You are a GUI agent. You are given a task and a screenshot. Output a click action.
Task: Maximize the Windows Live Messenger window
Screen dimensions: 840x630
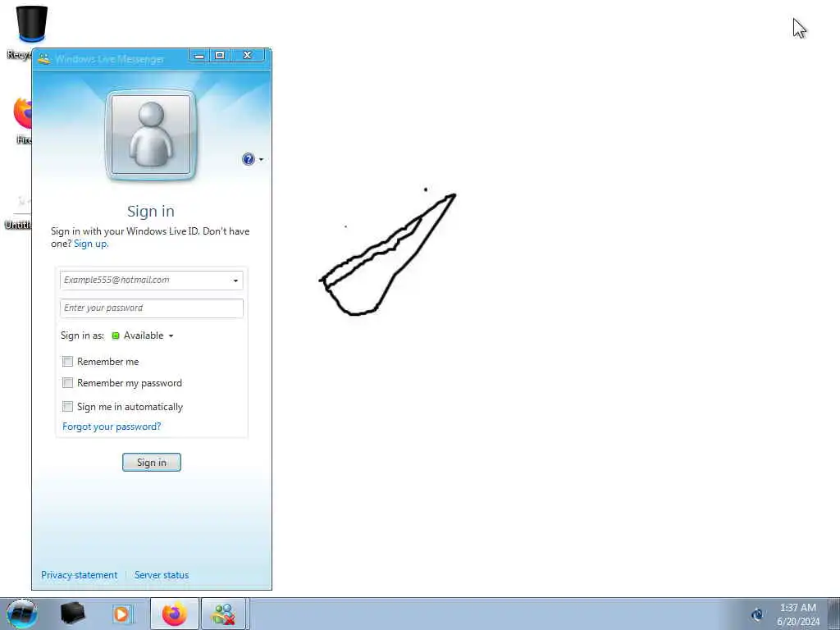tap(220, 56)
